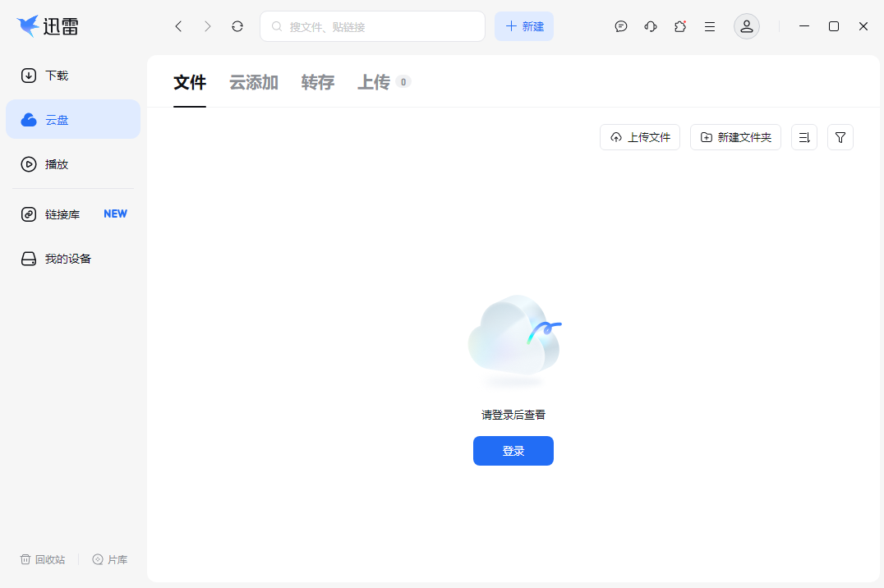Click the Xunlei (迅雷) logo
Viewport: 884px width, 588px height.
coord(48,26)
